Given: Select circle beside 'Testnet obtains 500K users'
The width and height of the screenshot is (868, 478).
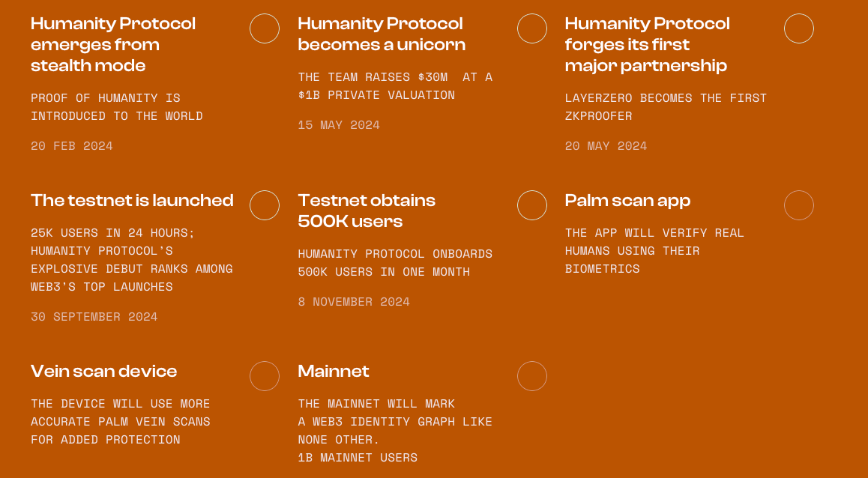Looking at the screenshot, I should (532, 205).
